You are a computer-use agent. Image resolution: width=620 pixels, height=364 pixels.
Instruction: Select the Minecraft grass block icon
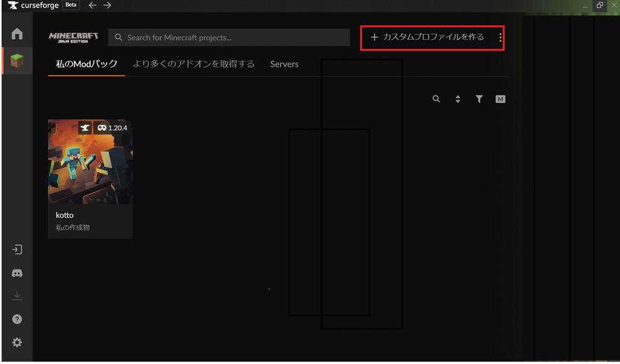tap(17, 61)
